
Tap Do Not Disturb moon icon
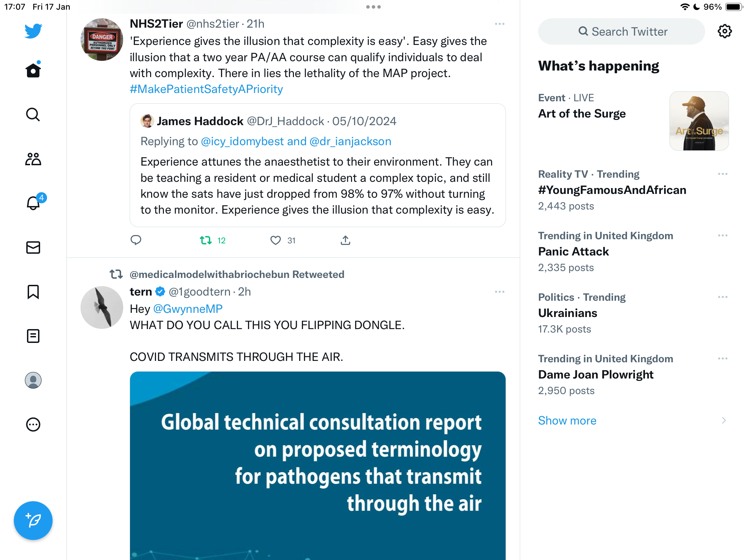697,7
